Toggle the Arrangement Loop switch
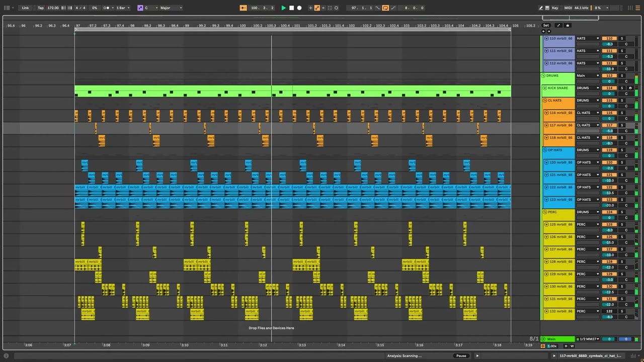Screen dimensions: 644x362 (385, 8)
